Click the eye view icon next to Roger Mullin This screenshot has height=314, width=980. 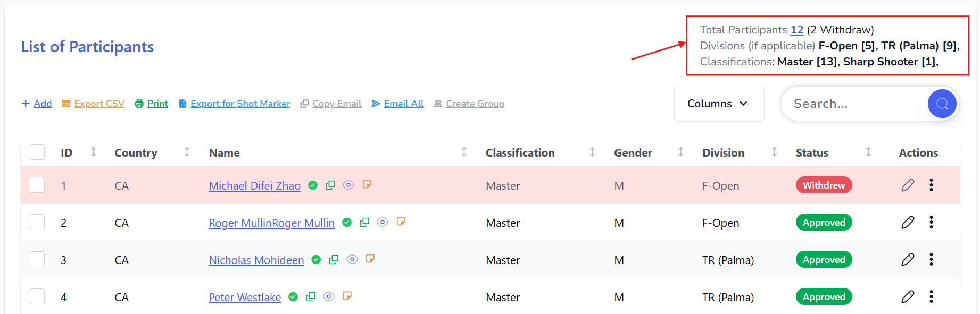pos(383,222)
